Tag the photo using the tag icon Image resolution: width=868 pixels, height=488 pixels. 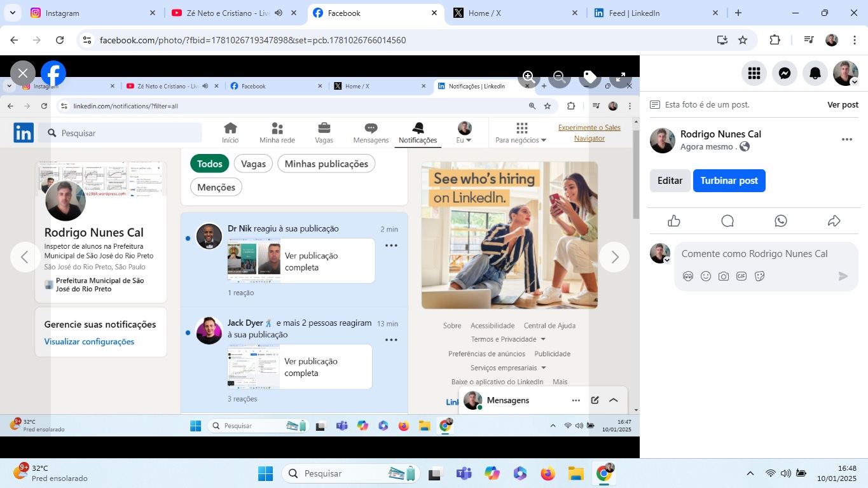point(590,77)
